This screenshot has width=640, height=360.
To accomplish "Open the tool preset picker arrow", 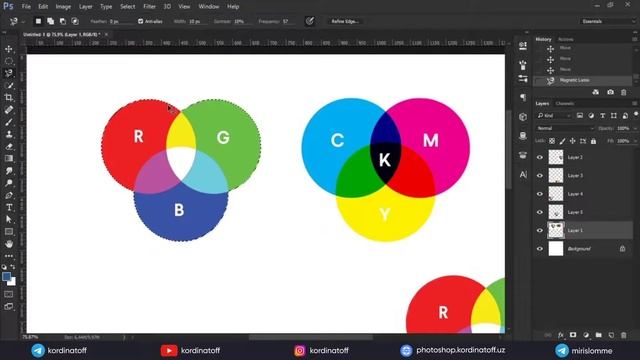I will 23,22.
